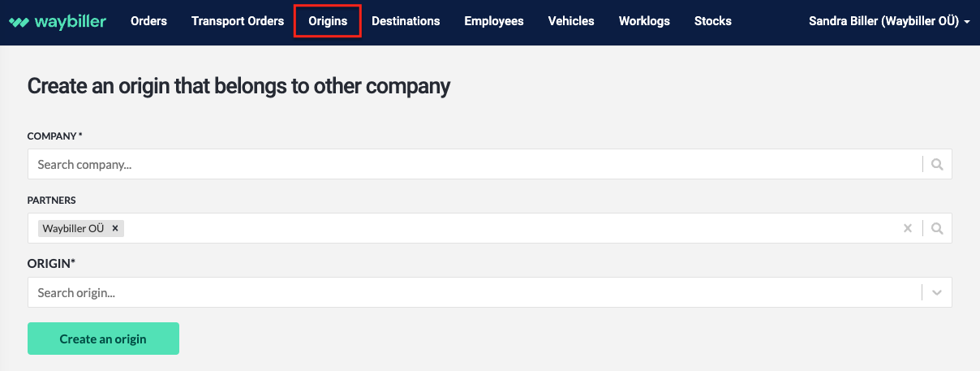980x371 pixels.
Task: Remove the Waybiller OÜ partner tag
Action: (x=115, y=229)
